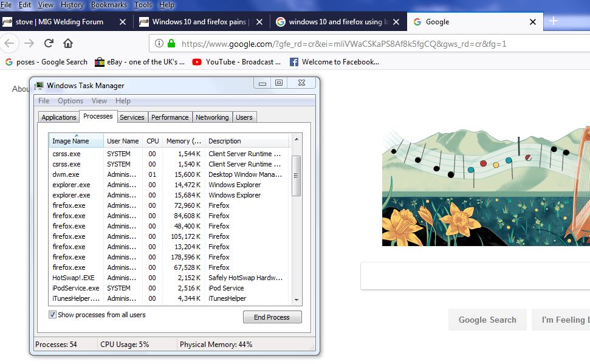The image size is (590, 364).
Task: Click the End Process button
Action: [x=272, y=317]
